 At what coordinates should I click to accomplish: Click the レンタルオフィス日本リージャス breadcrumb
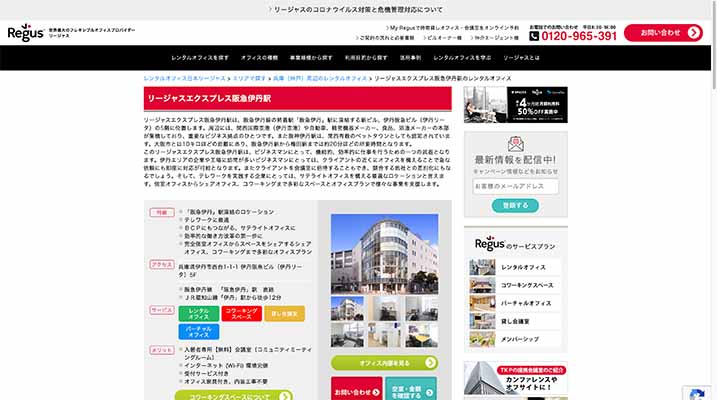click(184, 79)
